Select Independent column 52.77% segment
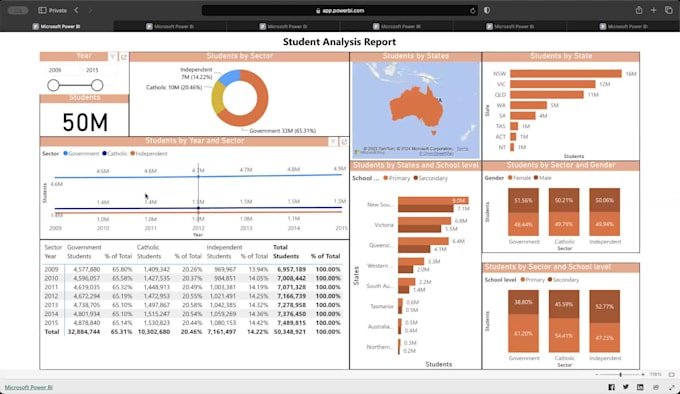 pyautogui.click(x=605, y=306)
